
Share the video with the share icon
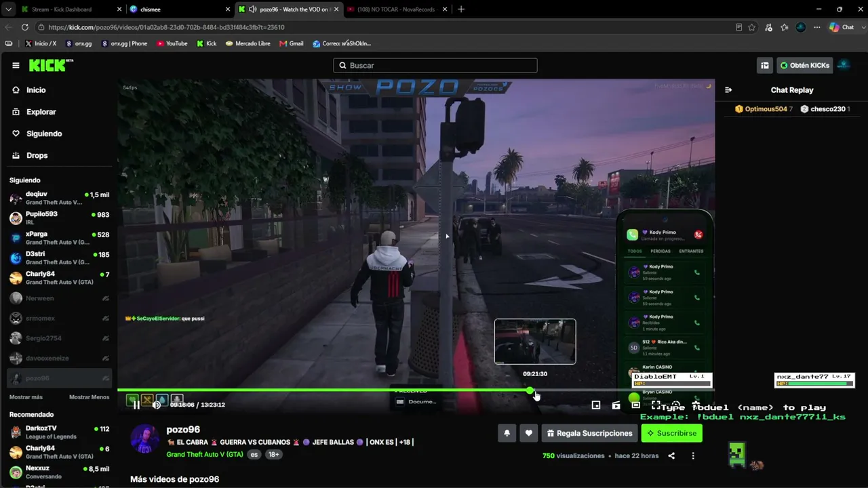pyautogui.click(x=671, y=456)
